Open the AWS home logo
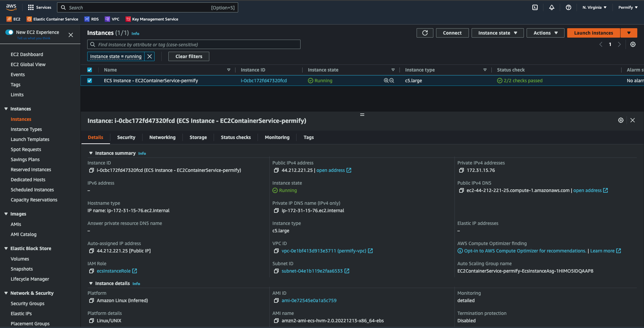Viewport: 644px width, 328px height. tap(11, 7)
